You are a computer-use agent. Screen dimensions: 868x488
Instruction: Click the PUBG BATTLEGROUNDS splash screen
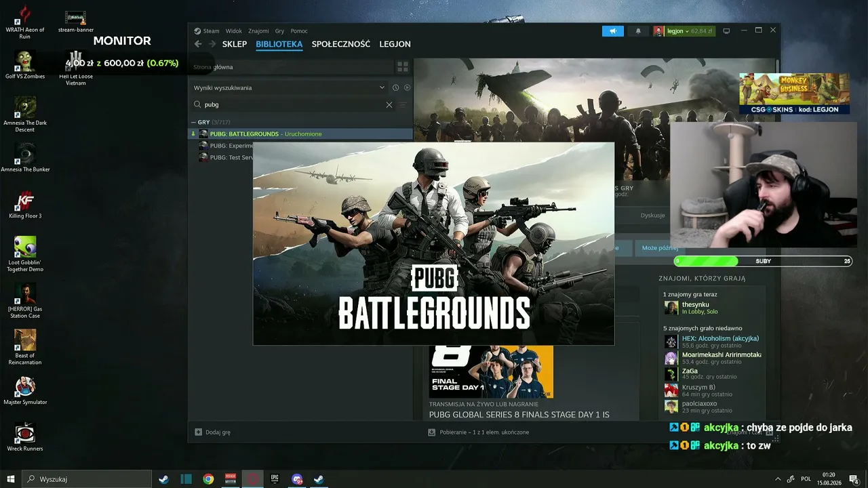[434, 244]
